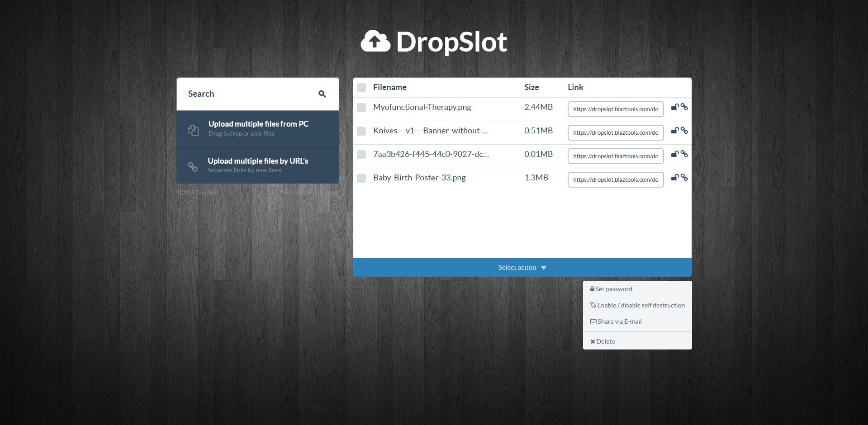Click the link field for Baby-Birth-Poster-33.png

616,179
